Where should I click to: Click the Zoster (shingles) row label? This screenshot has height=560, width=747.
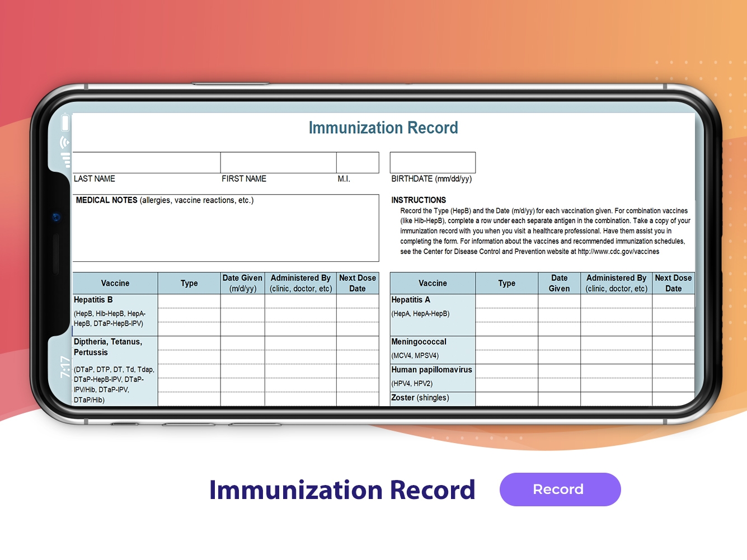click(420, 398)
